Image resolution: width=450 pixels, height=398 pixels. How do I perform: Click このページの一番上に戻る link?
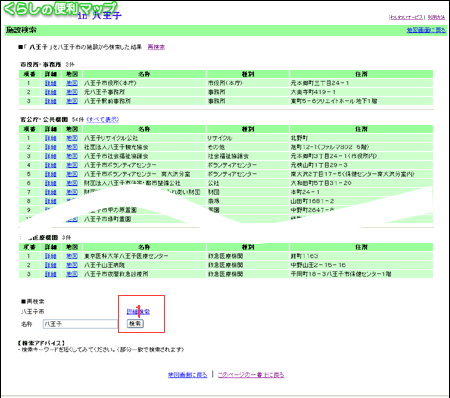click(251, 375)
